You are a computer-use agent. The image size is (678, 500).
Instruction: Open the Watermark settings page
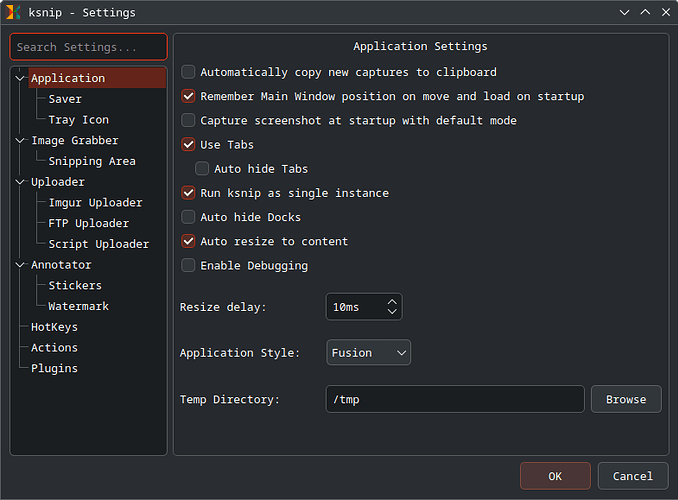click(78, 306)
